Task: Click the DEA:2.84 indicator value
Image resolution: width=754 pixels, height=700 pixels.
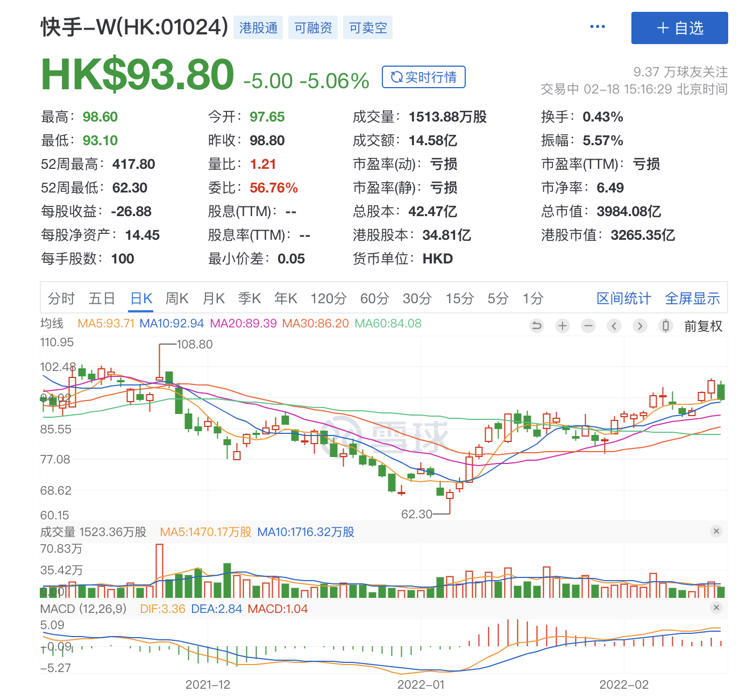Action: pos(216,609)
